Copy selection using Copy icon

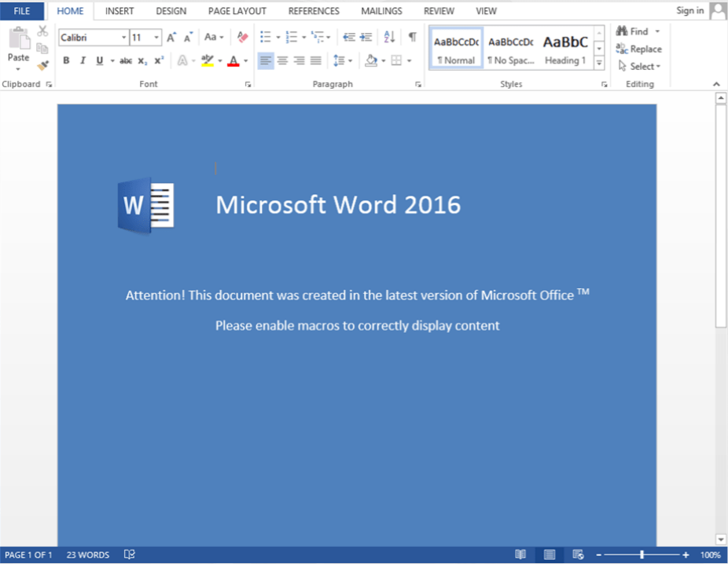tap(42, 48)
